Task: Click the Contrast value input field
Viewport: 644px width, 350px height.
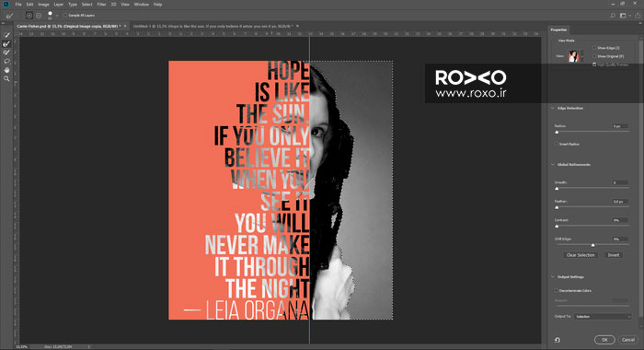Action: 620,220
